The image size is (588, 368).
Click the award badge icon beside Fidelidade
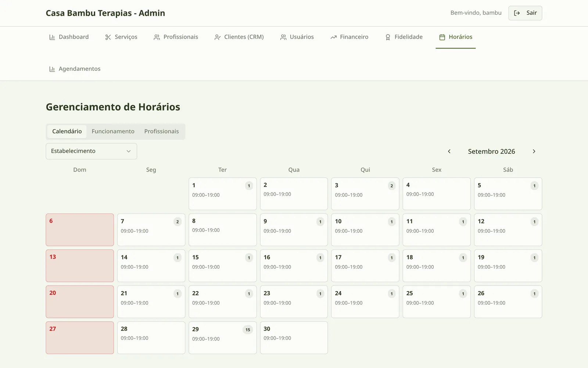[388, 37]
